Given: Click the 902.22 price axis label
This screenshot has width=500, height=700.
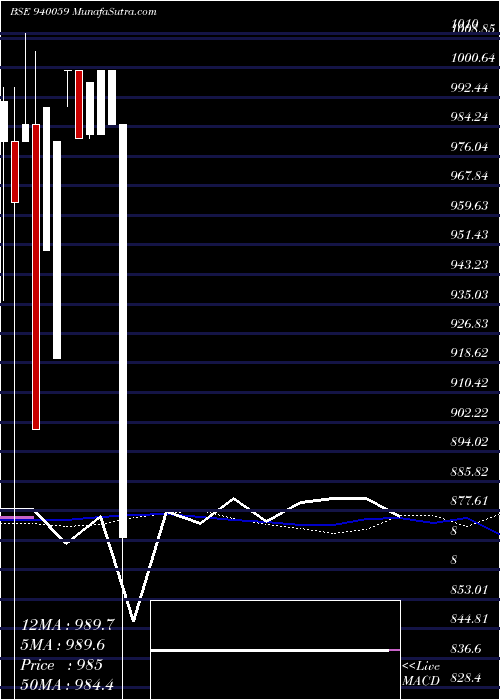Looking at the screenshot, I should tap(470, 412).
